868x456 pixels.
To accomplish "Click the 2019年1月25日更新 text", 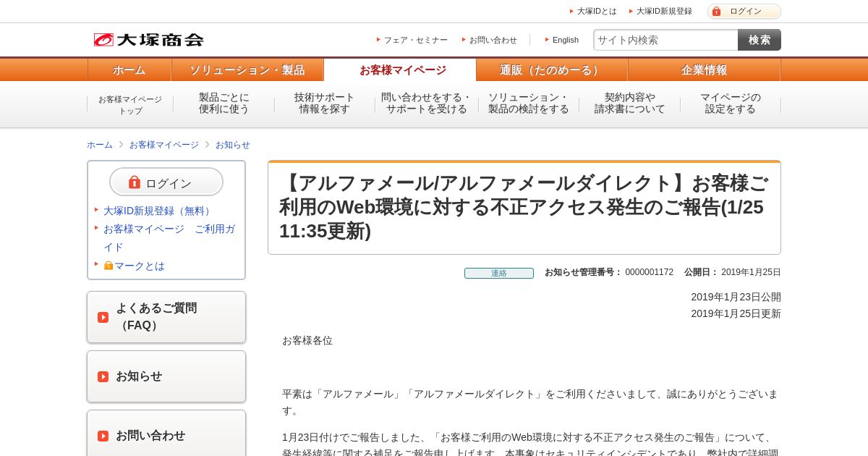I will [736, 313].
